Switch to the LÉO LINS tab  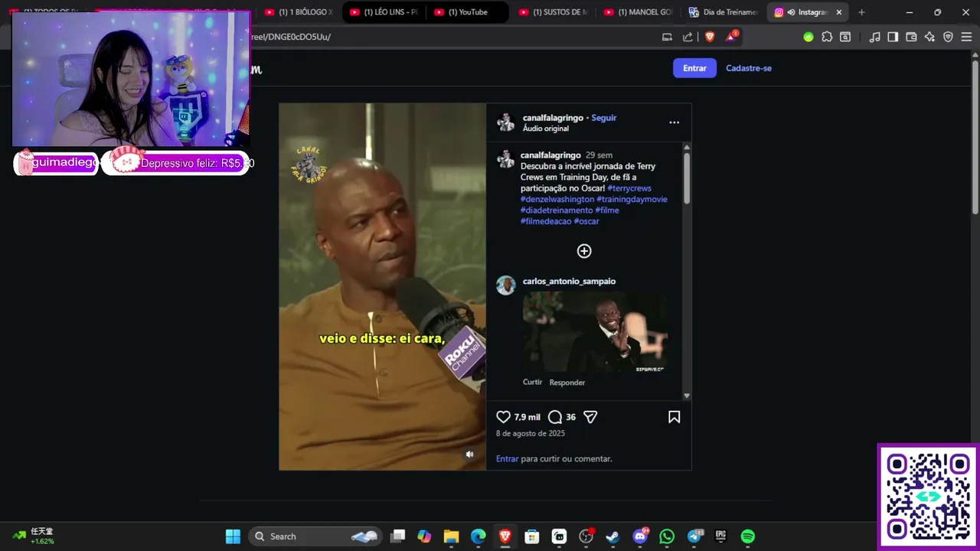pyautogui.click(x=385, y=12)
